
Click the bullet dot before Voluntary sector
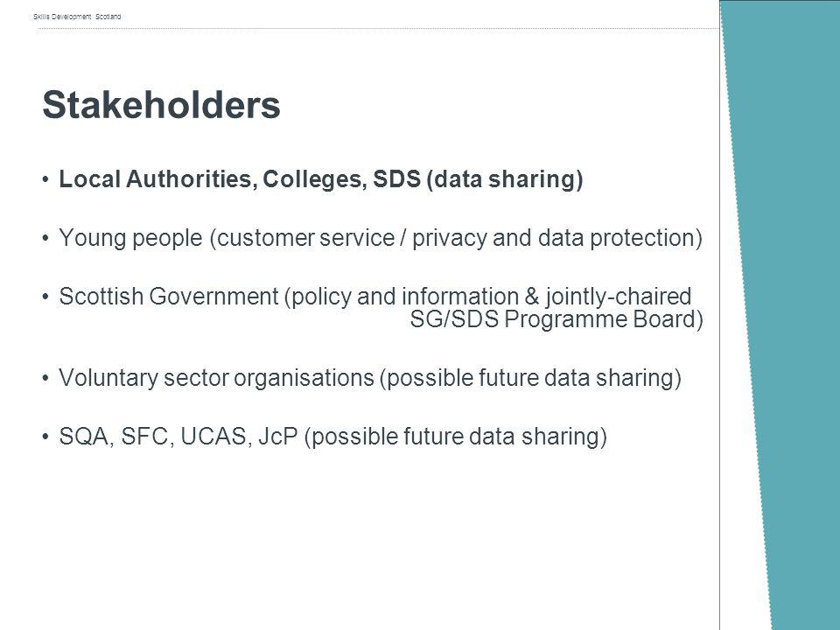pyautogui.click(x=45, y=378)
